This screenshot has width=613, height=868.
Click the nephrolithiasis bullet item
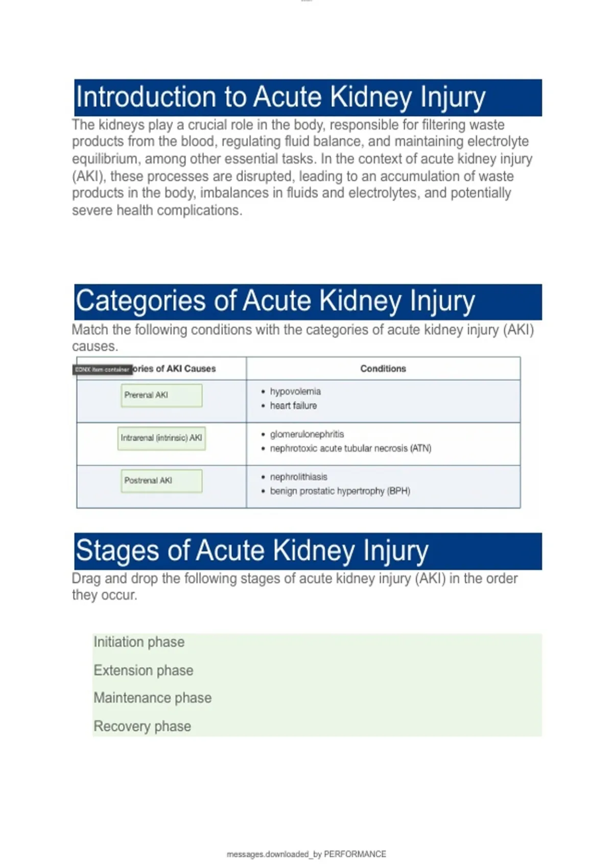coord(298,477)
